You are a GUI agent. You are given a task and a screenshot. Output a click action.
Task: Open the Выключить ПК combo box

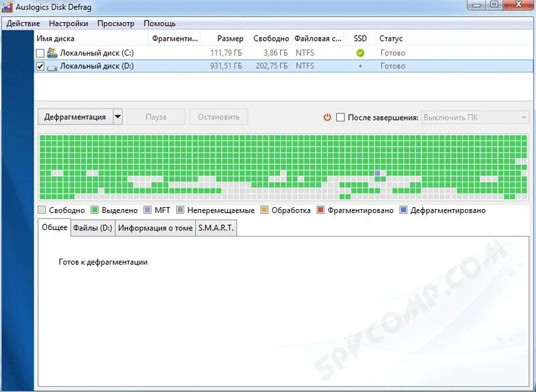(475, 117)
